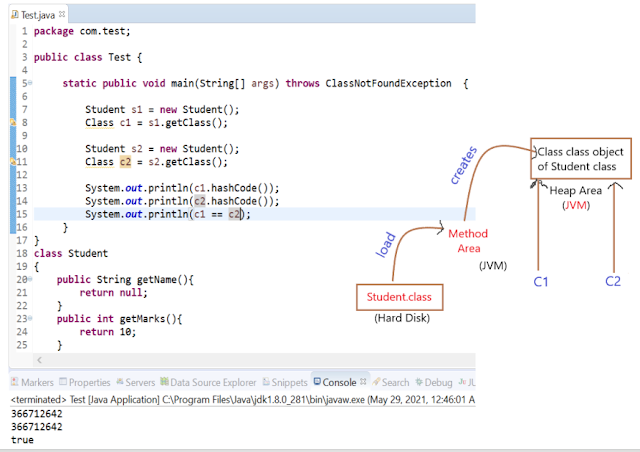The width and height of the screenshot is (640, 452).
Task: Click the 'public String getName(){' line
Action: coord(125,279)
